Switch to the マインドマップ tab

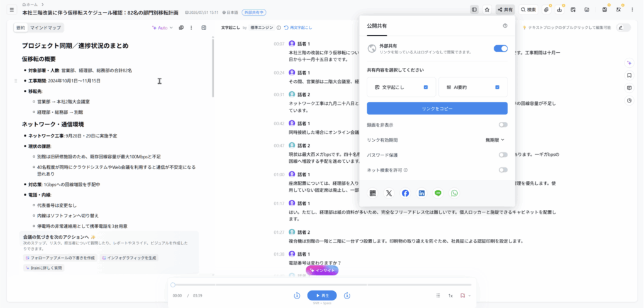pos(45,28)
